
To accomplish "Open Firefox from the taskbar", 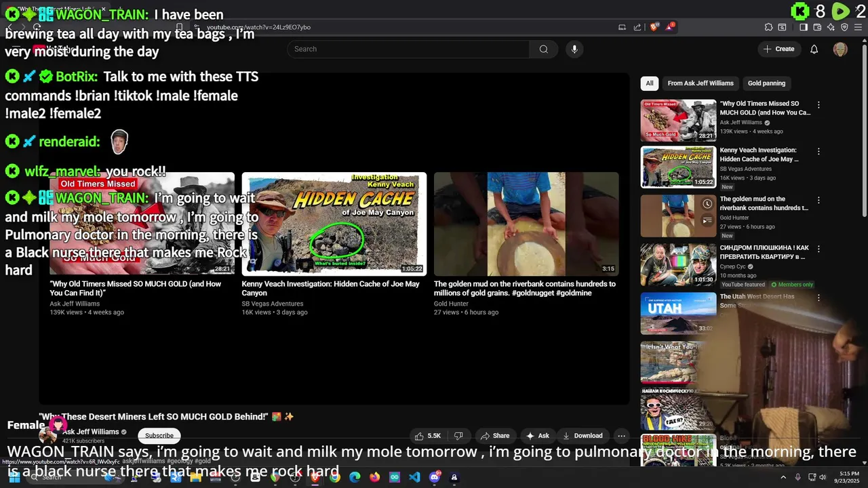I will pyautogui.click(x=375, y=477).
